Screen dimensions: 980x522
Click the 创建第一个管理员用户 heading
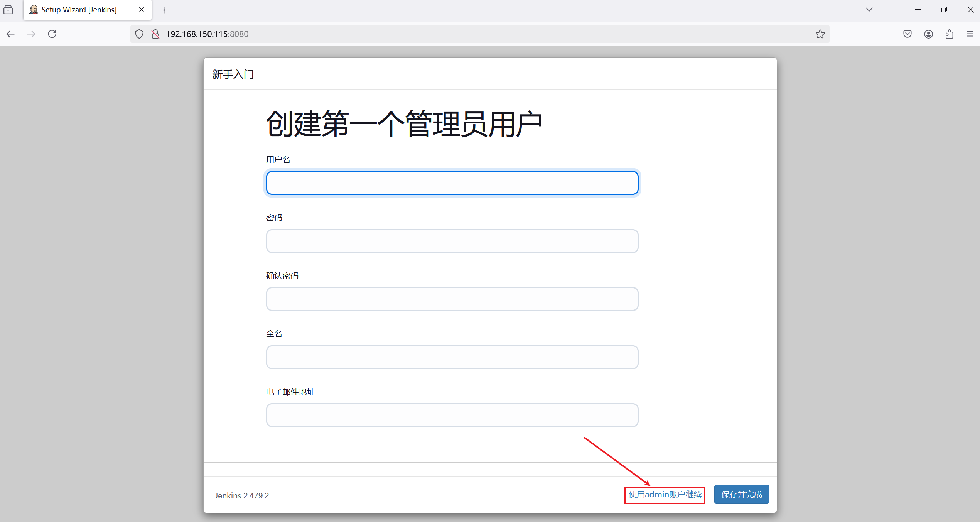coord(404,124)
